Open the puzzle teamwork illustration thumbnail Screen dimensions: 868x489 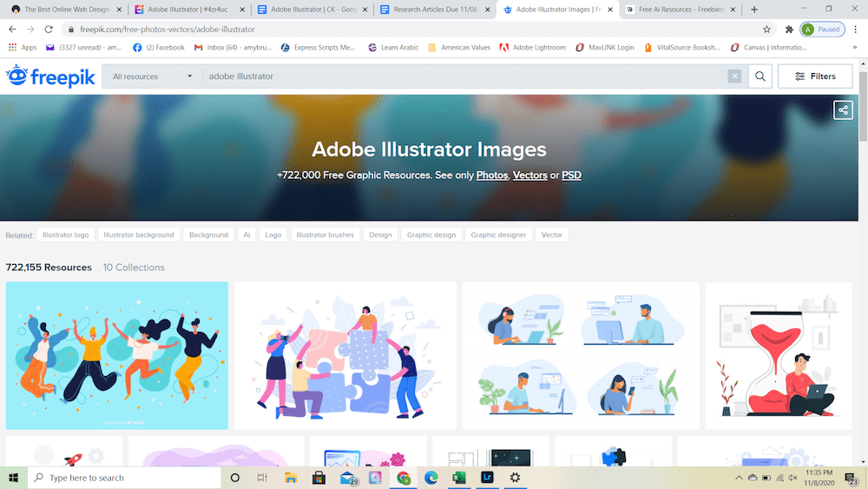tap(345, 355)
